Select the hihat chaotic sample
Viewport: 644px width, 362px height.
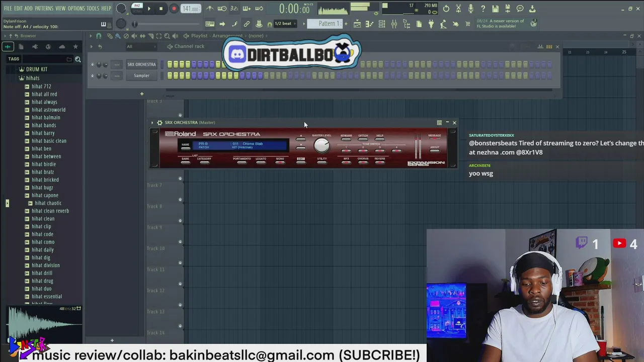(x=48, y=203)
